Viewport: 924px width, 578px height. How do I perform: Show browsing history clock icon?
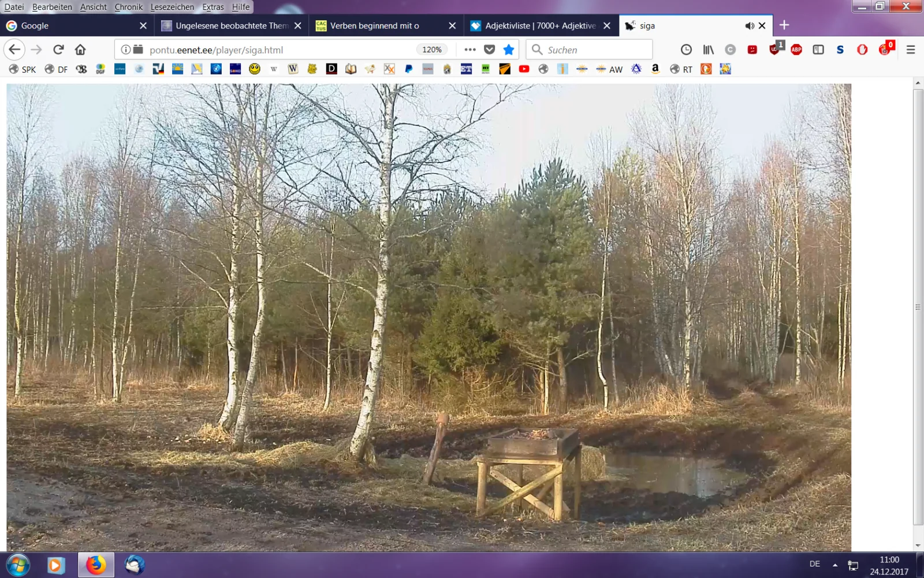(x=686, y=50)
